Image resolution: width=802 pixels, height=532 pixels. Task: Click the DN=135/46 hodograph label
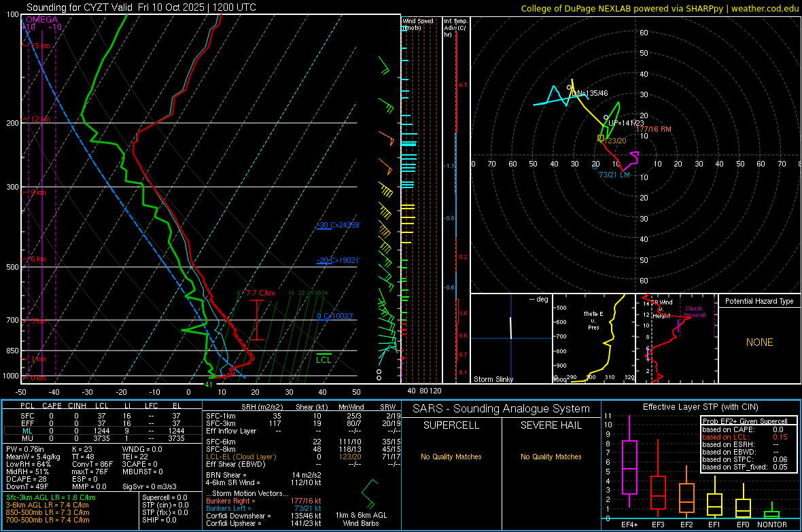point(590,93)
